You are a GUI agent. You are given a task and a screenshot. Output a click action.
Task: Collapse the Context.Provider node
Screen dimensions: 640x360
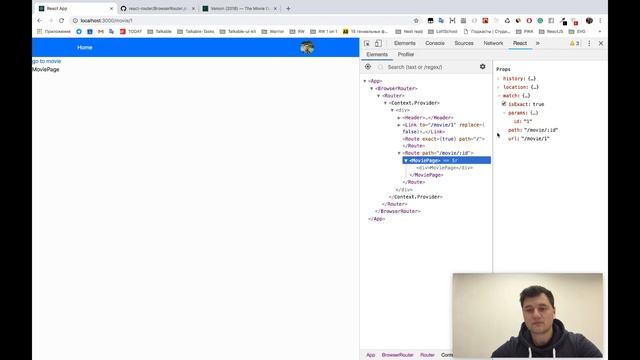(385, 103)
